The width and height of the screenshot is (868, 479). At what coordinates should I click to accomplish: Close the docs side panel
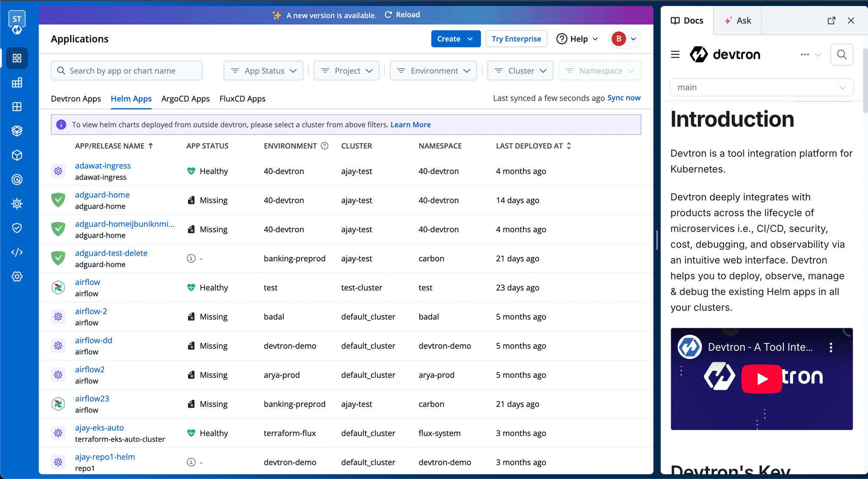pyautogui.click(x=851, y=20)
